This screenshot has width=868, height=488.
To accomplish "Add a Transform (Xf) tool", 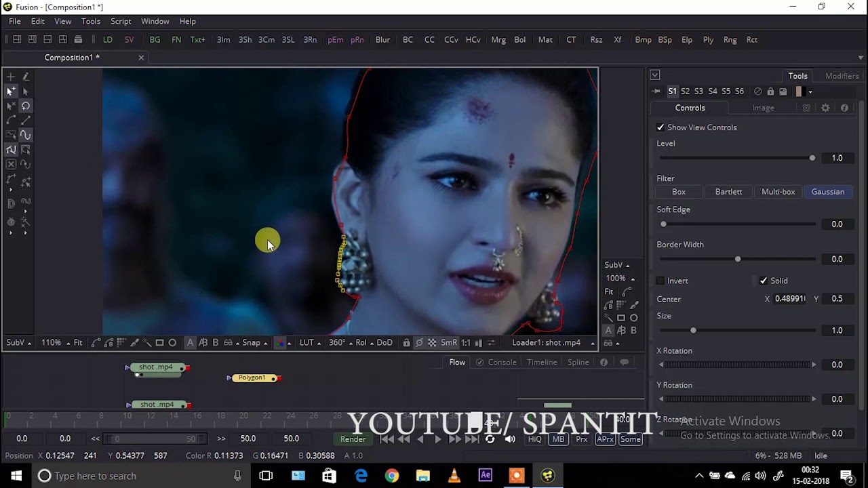I will pyautogui.click(x=618, y=40).
